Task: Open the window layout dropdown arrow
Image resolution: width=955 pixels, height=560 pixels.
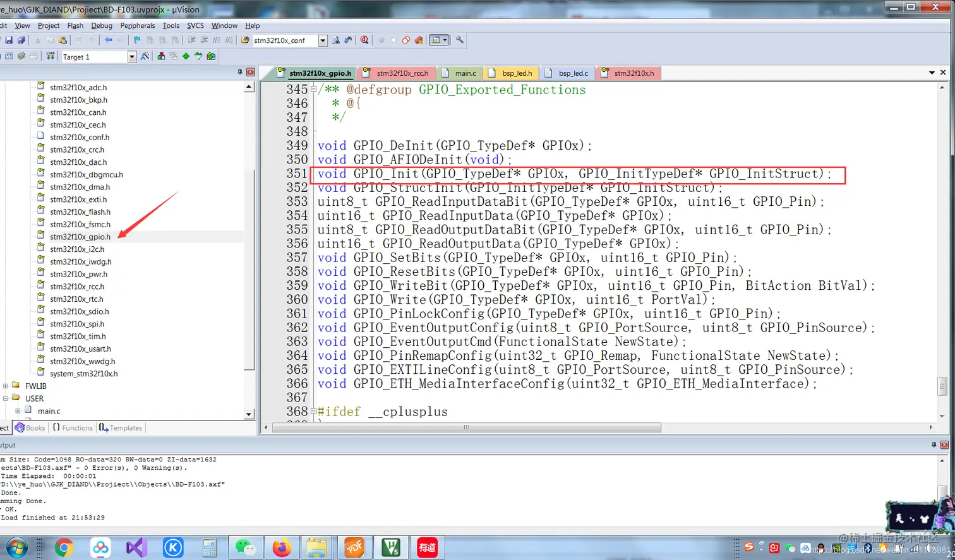Action: [445, 40]
